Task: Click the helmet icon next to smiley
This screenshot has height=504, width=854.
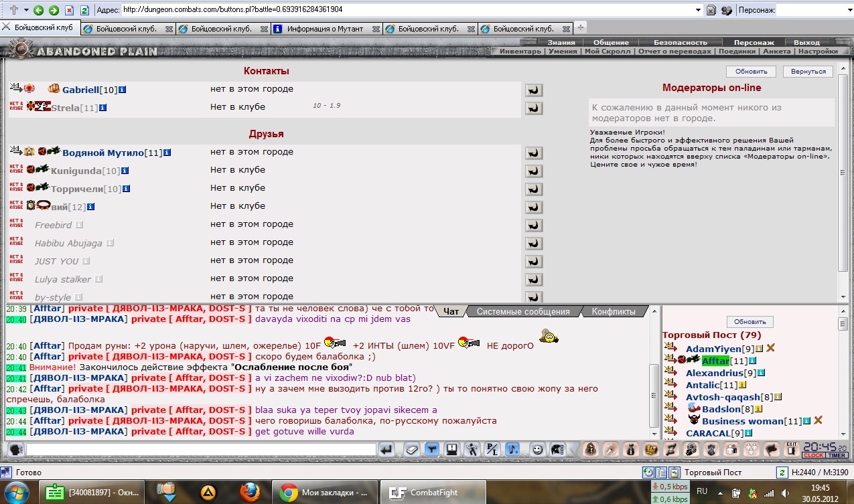Action: 557,449
